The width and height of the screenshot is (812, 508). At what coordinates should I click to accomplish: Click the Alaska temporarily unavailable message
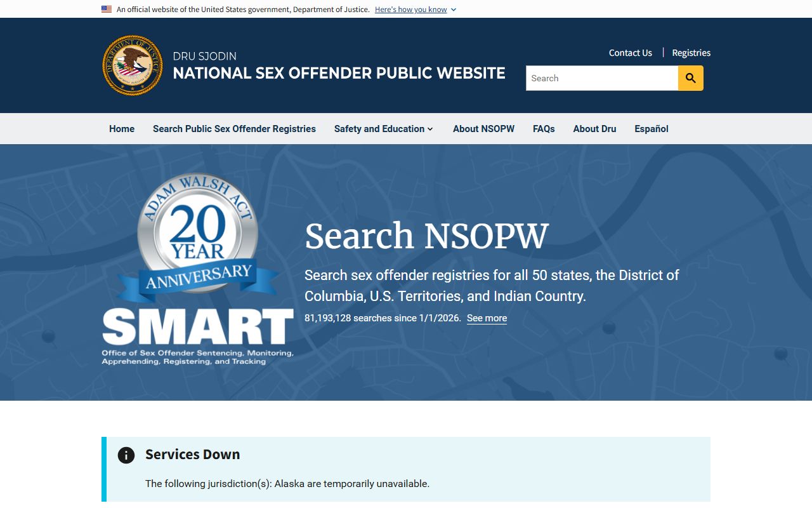pyautogui.click(x=287, y=484)
